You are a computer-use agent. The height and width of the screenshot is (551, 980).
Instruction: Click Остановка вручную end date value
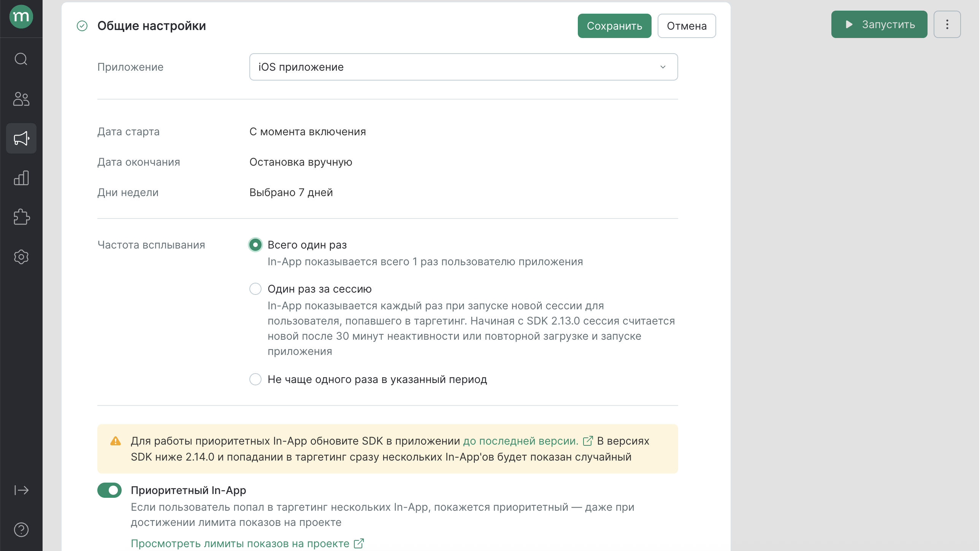pyautogui.click(x=301, y=162)
